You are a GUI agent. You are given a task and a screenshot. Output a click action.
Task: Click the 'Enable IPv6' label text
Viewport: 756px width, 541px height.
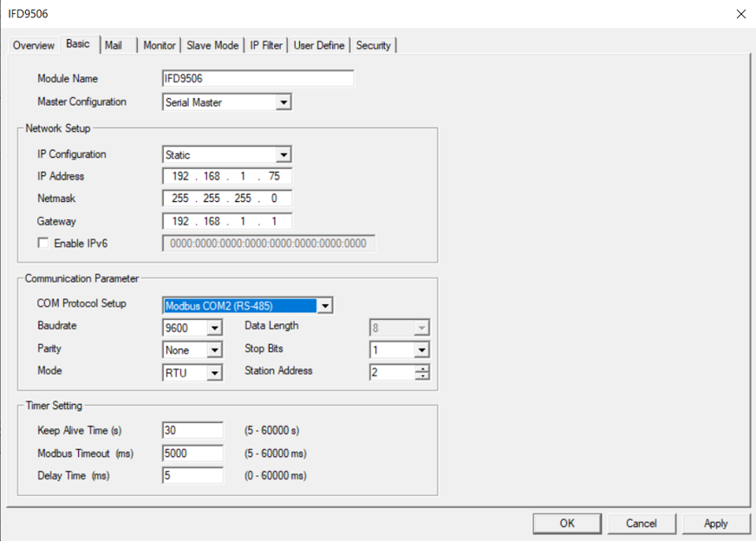click(x=81, y=244)
